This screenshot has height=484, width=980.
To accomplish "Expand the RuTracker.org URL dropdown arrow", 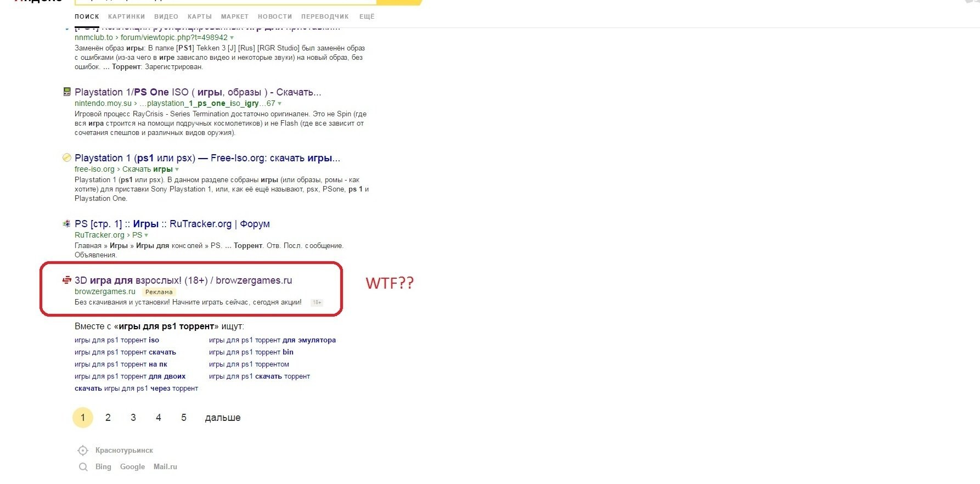I will 146,235.
